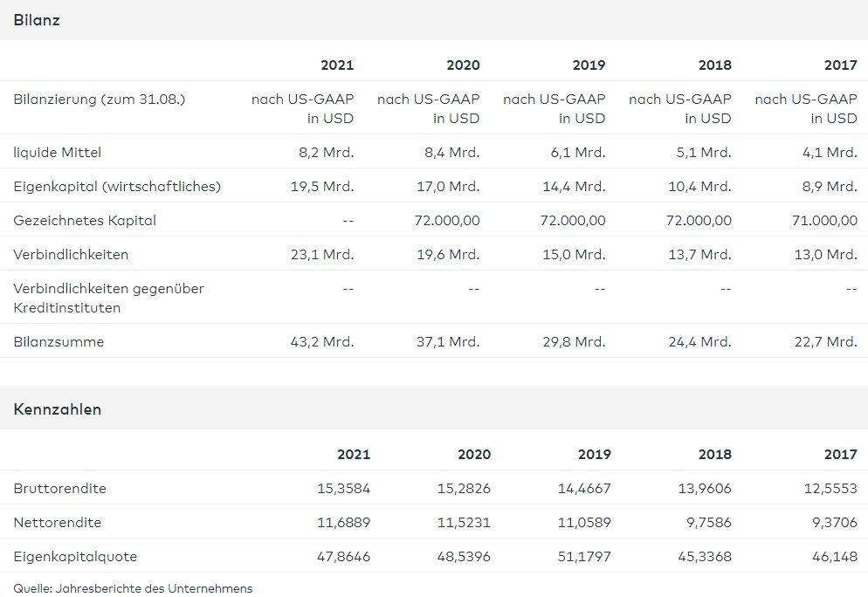Click the Verbindlichkeiten row label

coord(71,255)
